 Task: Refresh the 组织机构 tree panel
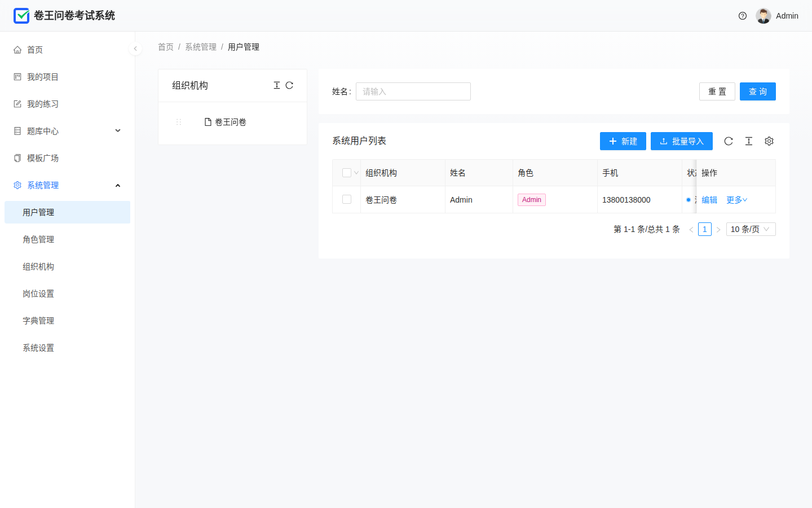[x=289, y=85]
